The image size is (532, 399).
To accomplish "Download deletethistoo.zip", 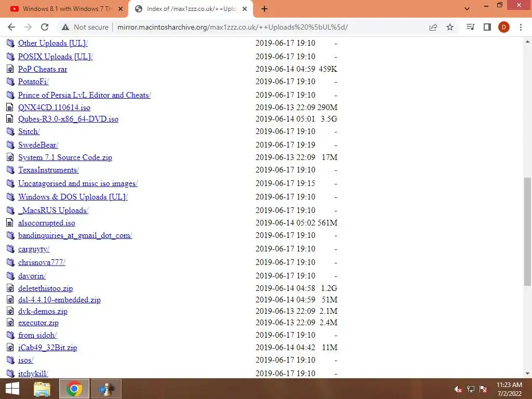I will click(46, 288).
